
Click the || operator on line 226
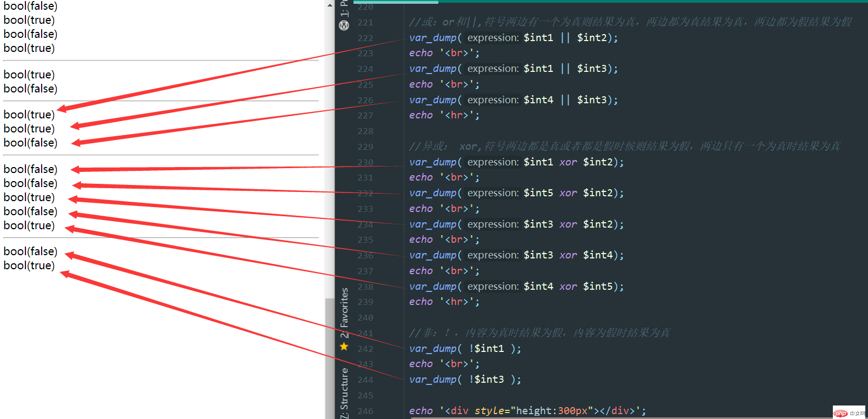(x=565, y=99)
